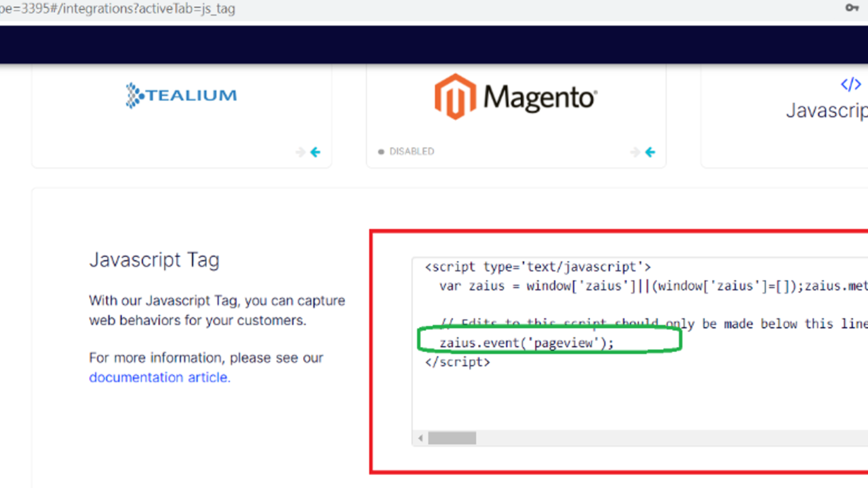868x488 pixels.
Task: Click the key icon in the address bar
Action: pyautogui.click(x=852, y=7)
